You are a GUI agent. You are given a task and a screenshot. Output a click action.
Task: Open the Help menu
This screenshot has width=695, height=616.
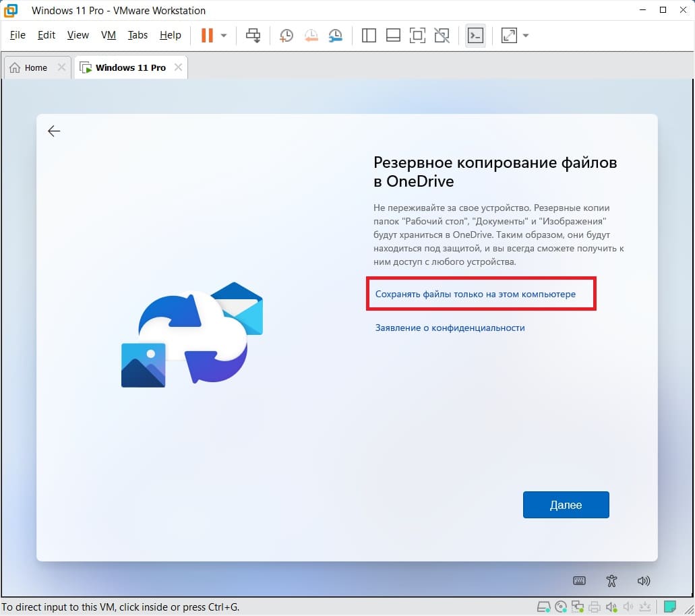170,35
